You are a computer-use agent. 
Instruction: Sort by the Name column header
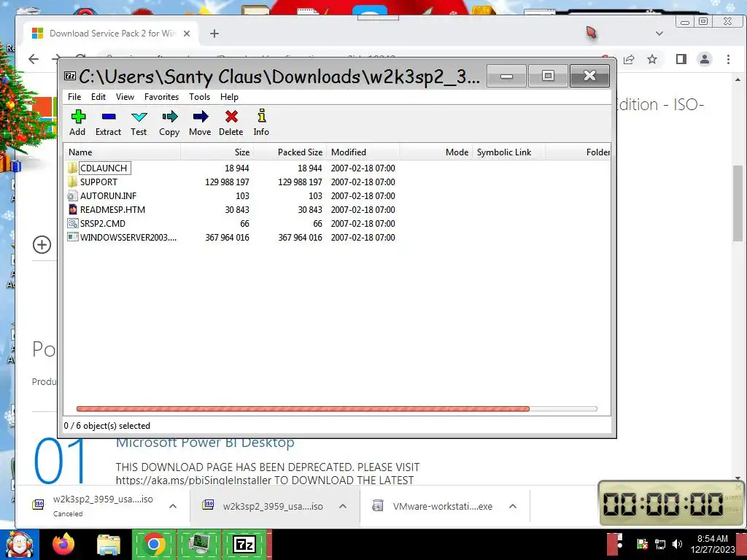123,152
